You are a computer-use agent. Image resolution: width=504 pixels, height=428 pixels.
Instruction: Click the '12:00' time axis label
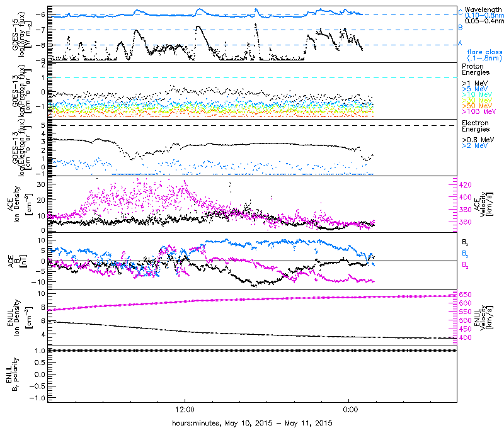(185, 410)
